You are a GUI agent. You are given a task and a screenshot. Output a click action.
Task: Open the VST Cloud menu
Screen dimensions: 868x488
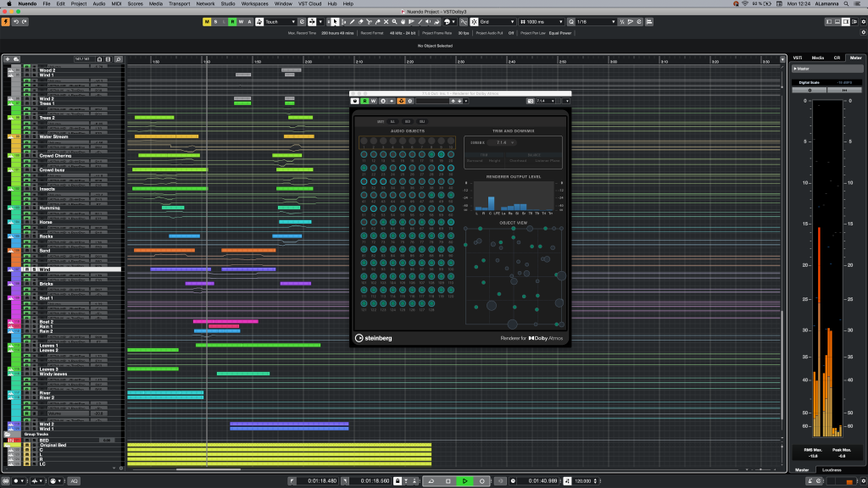pyautogui.click(x=309, y=3)
